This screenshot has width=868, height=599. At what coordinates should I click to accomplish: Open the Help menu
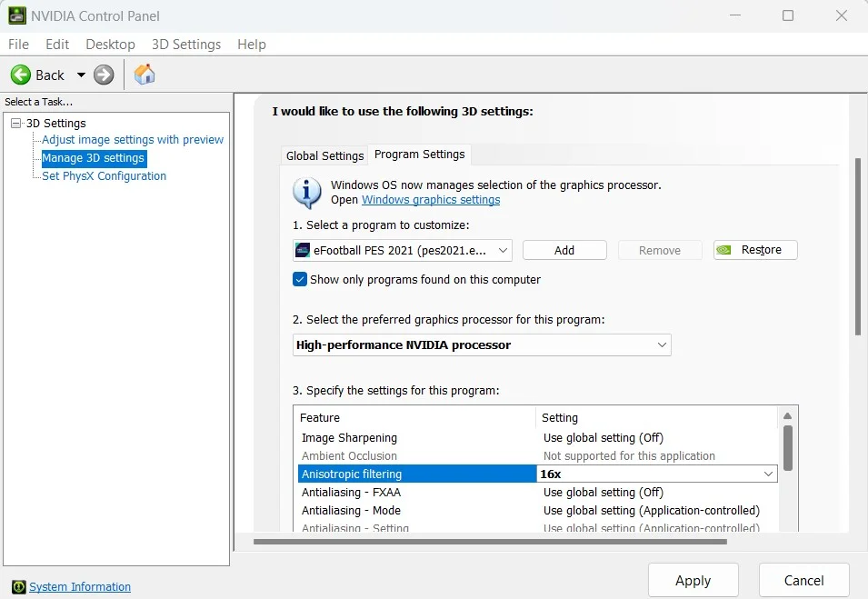pyautogui.click(x=252, y=45)
